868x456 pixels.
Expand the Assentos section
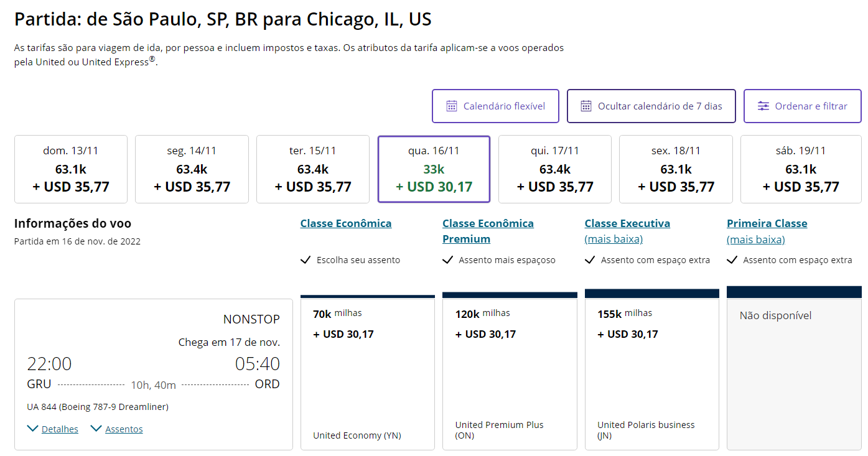click(123, 428)
